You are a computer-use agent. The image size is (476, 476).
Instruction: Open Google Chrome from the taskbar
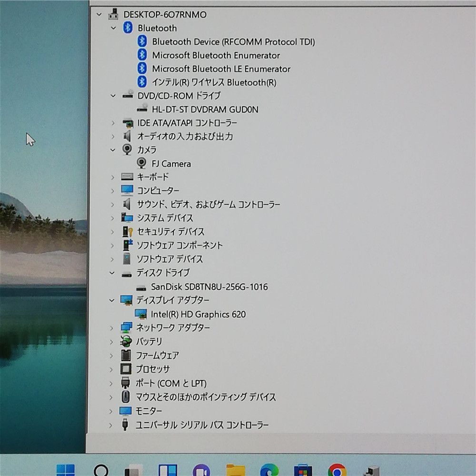[337, 470]
